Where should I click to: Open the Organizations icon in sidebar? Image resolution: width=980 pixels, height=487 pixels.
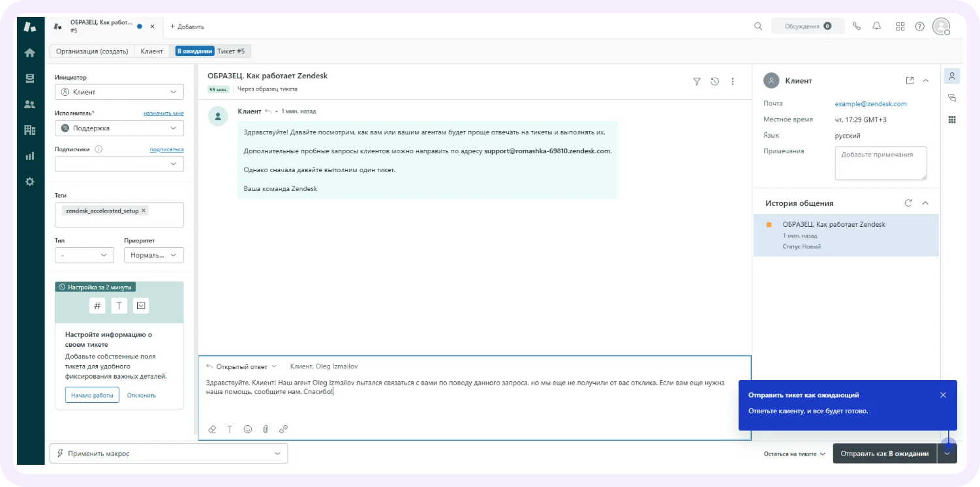point(29,129)
